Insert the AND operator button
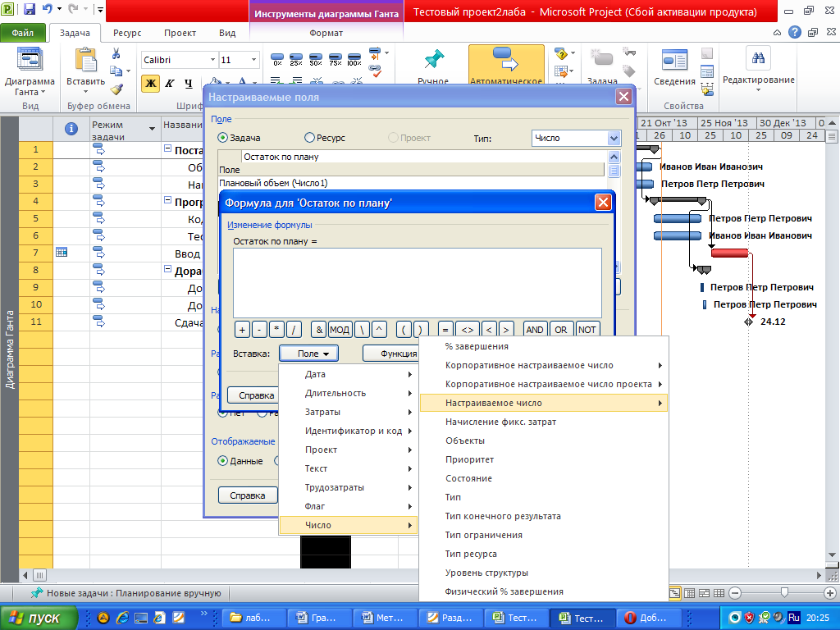 click(534, 330)
